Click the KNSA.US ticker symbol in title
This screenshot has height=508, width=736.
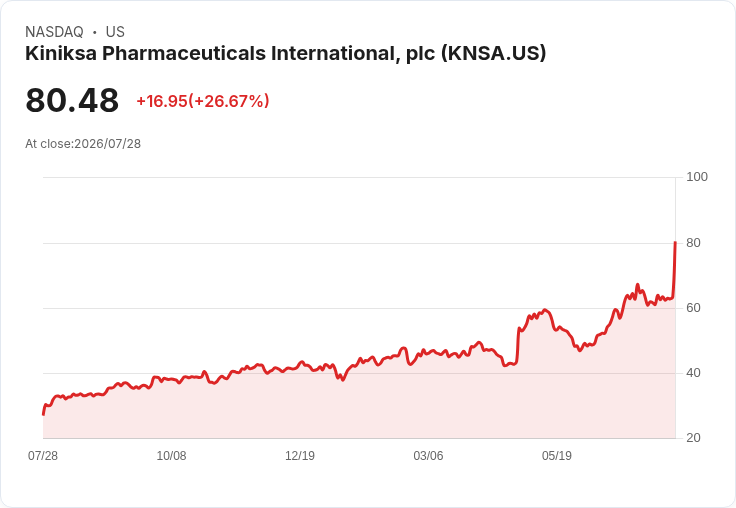[494, 54]
